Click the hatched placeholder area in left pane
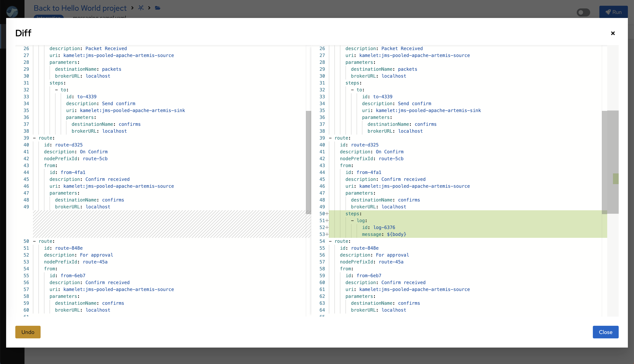Screen dimensions: 634x364 point(169,224)
